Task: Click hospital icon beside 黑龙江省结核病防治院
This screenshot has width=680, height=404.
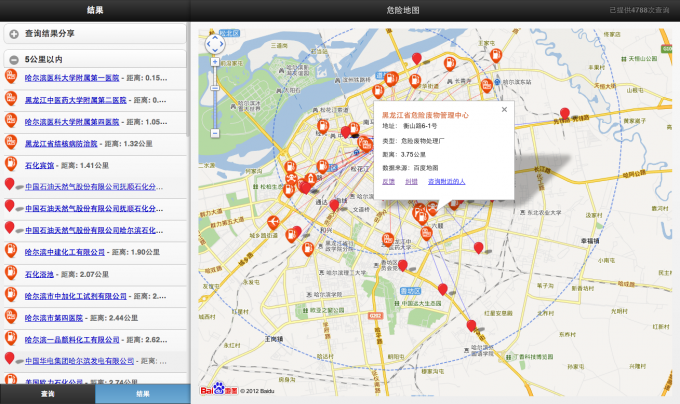Action: (x=11, y=142)
